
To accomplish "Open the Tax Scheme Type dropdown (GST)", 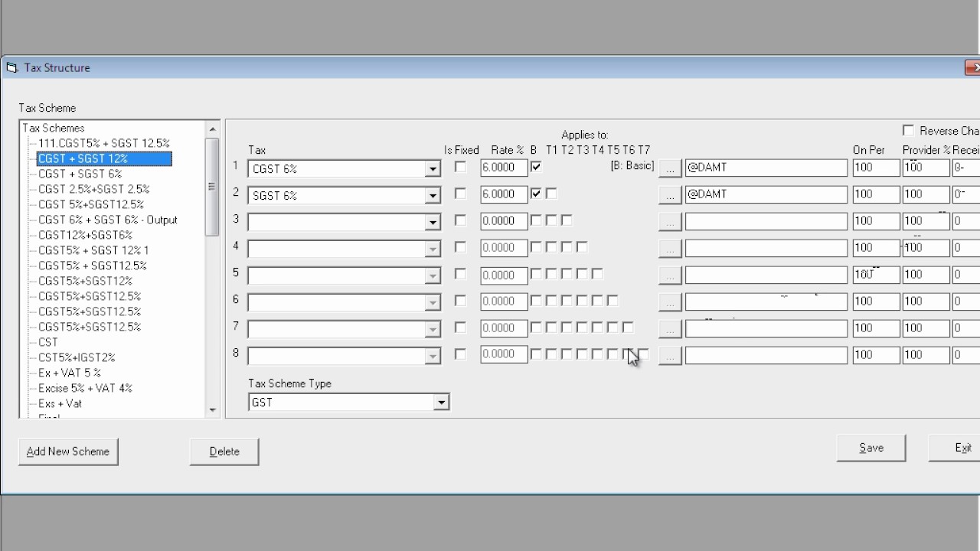I will point(441,403).
